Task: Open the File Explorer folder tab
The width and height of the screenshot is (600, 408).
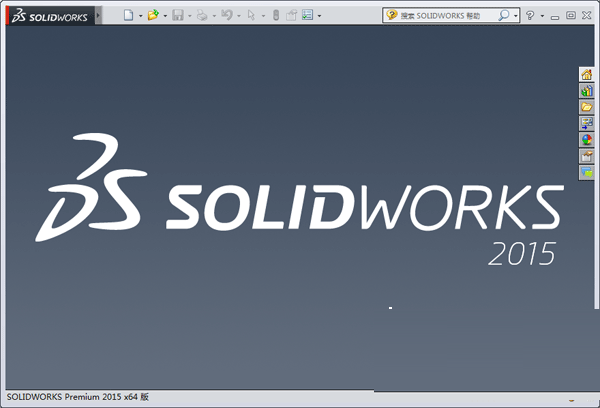Action: coord(587,107)
